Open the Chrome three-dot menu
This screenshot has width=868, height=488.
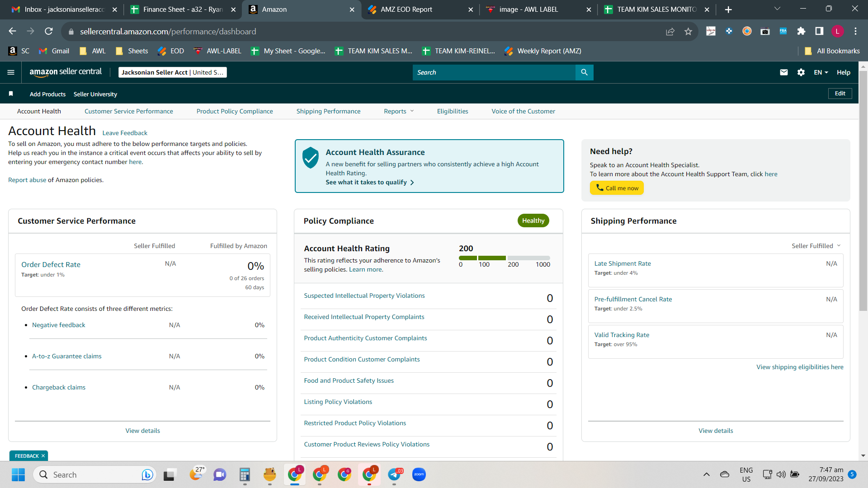pos(855,31)
